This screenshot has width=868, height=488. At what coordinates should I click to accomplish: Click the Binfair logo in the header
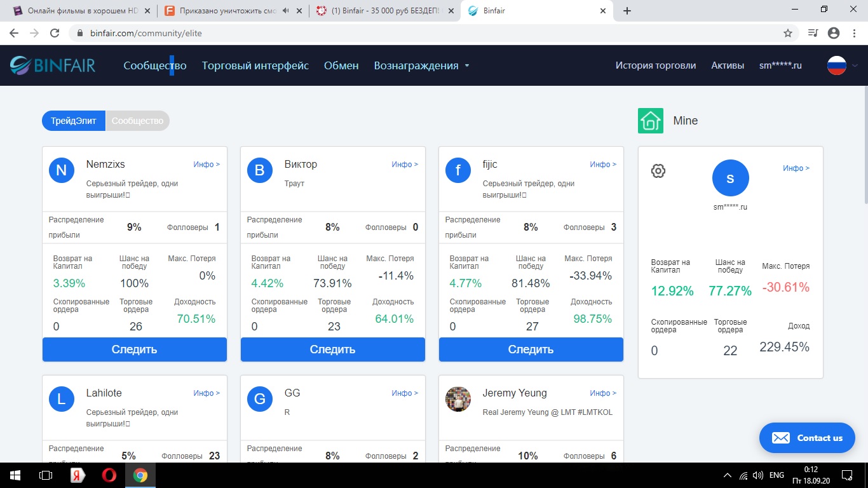tap(52, 65)
